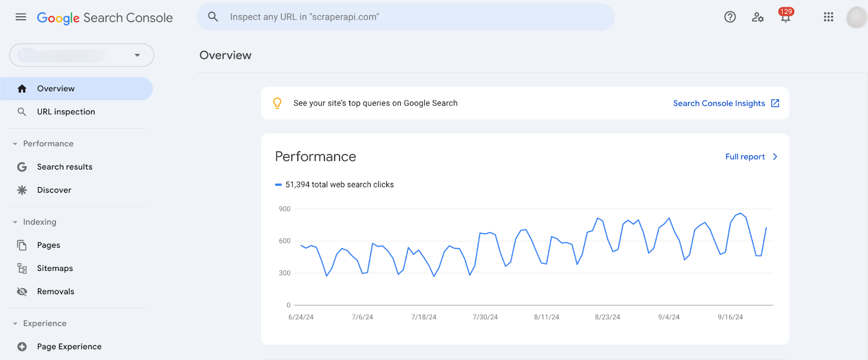Click the crossed-eye Removals icon
This screenshot has height=360, width=868.
[x=22, y=292]
